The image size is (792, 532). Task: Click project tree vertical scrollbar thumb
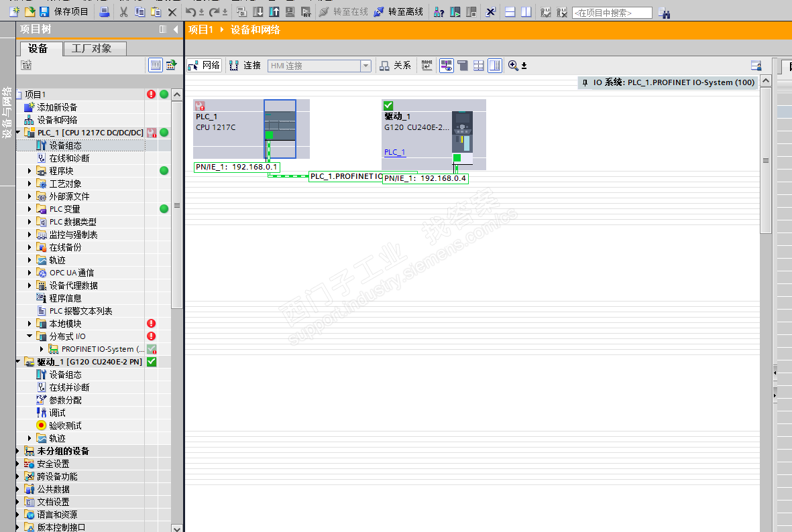coord(177,204)
